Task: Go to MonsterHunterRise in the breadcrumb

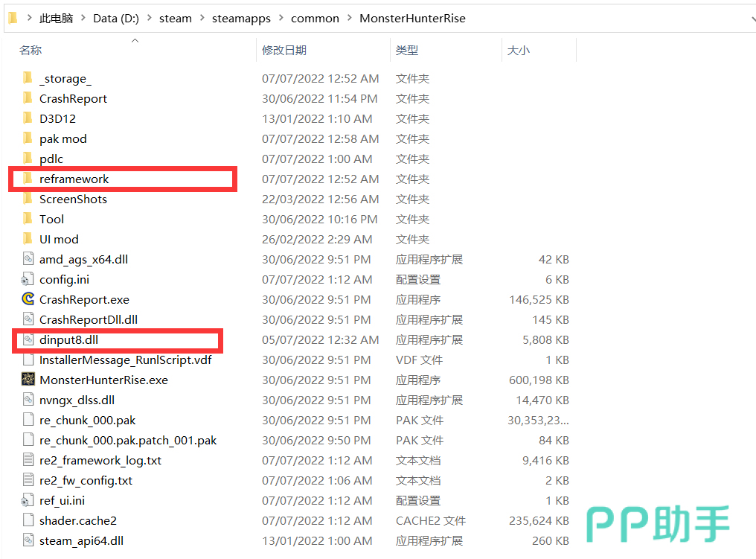Action: click(x=412, y=19)
